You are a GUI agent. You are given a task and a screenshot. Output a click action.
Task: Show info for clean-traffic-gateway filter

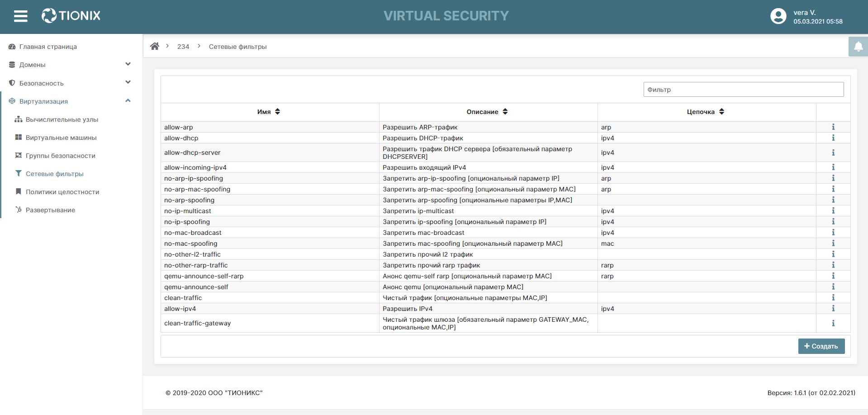pyautogui.click(x=833, y=323)
